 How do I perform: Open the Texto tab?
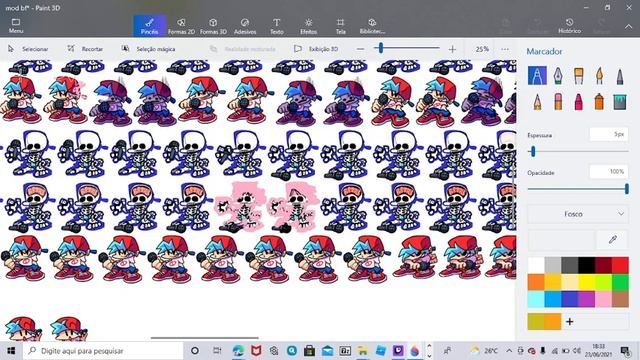(277, 26)
